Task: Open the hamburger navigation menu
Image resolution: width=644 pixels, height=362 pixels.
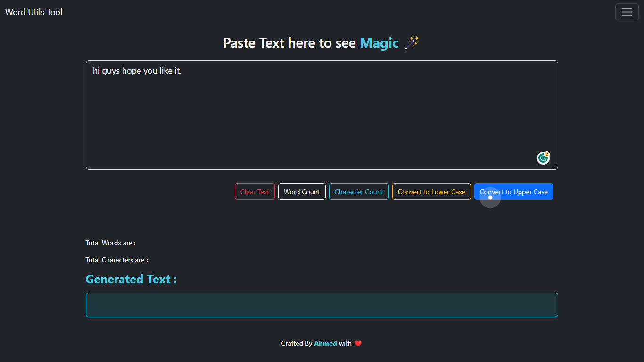Action: (627, 12)
